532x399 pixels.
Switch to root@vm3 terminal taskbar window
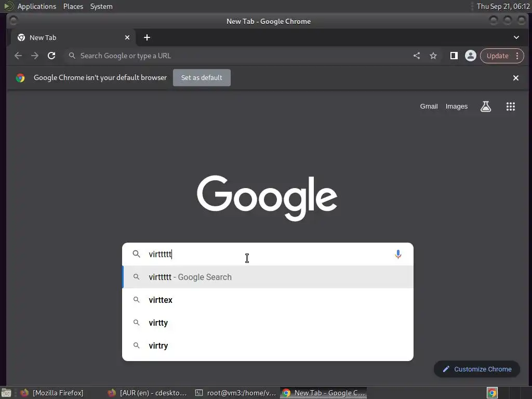[x=236, y=393]
